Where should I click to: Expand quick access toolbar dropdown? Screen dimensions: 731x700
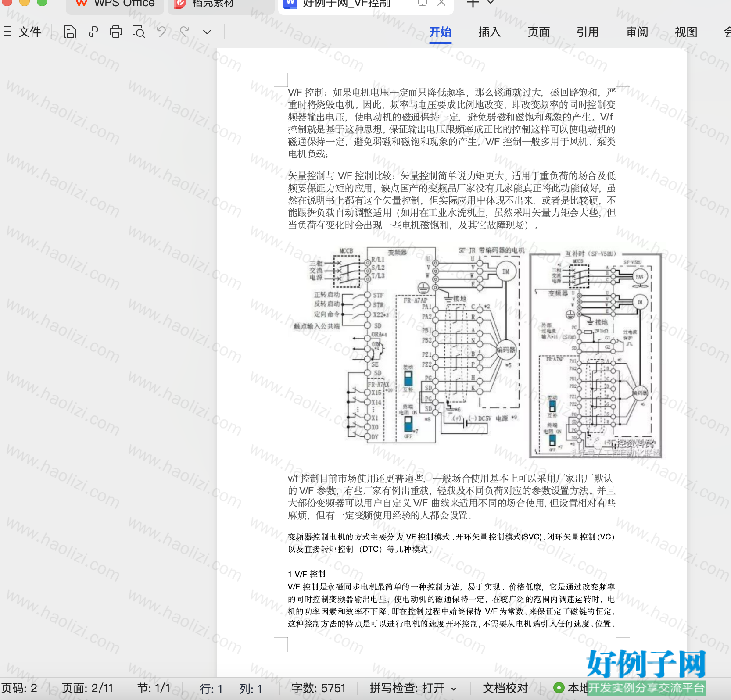click(x=207, y=32)
